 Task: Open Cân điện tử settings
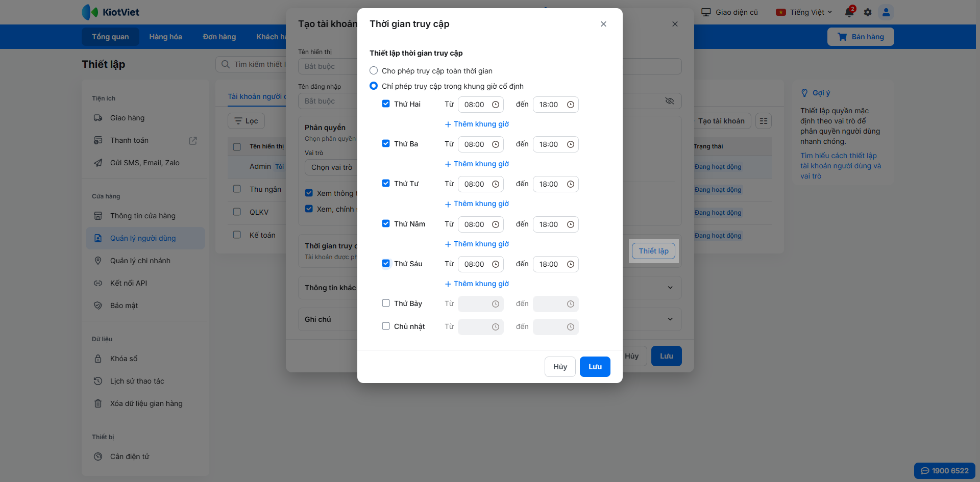[x=145, y=456]
